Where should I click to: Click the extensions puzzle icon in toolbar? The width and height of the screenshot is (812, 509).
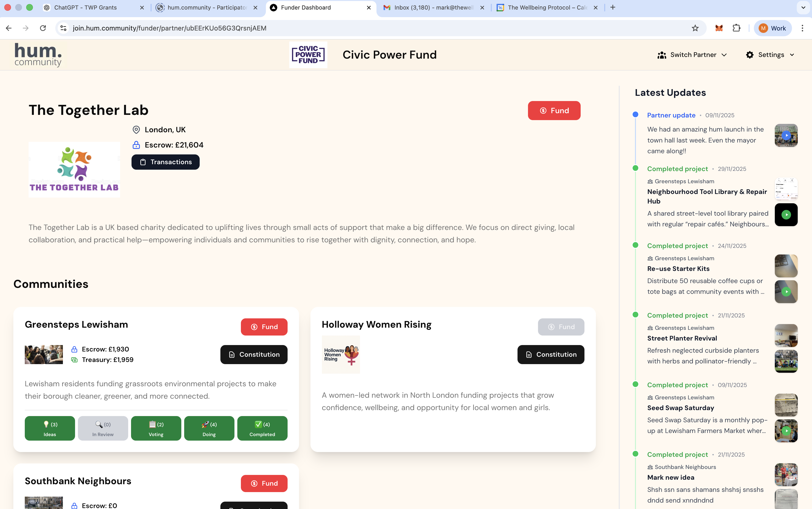737,28
